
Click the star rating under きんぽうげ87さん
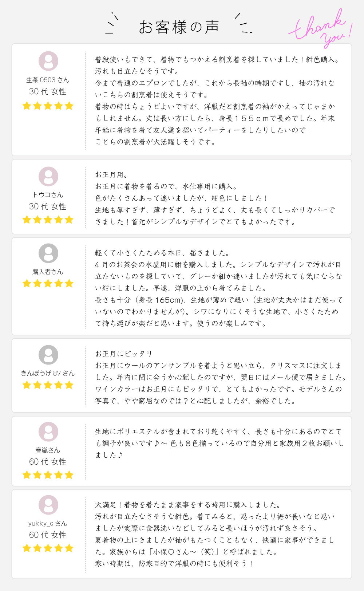[48, 385]
